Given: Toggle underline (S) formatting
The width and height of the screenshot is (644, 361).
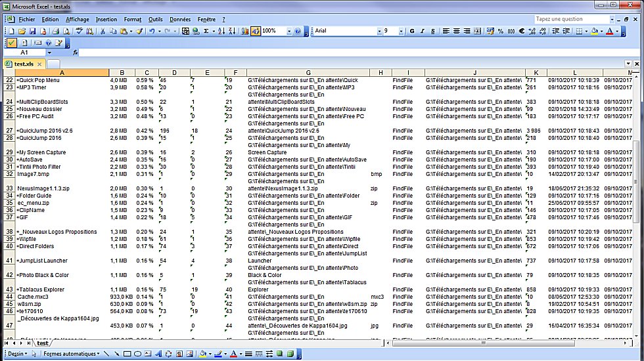Looking at the screenshot, I should [x=433, y=32].
